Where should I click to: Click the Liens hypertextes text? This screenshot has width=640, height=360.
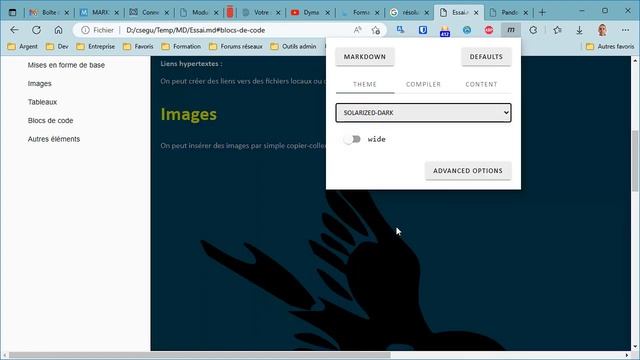[191, 64]
